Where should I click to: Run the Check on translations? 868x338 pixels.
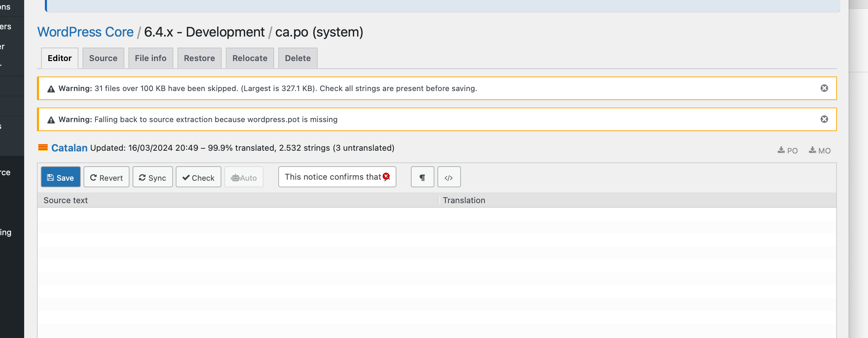point(199,177)
